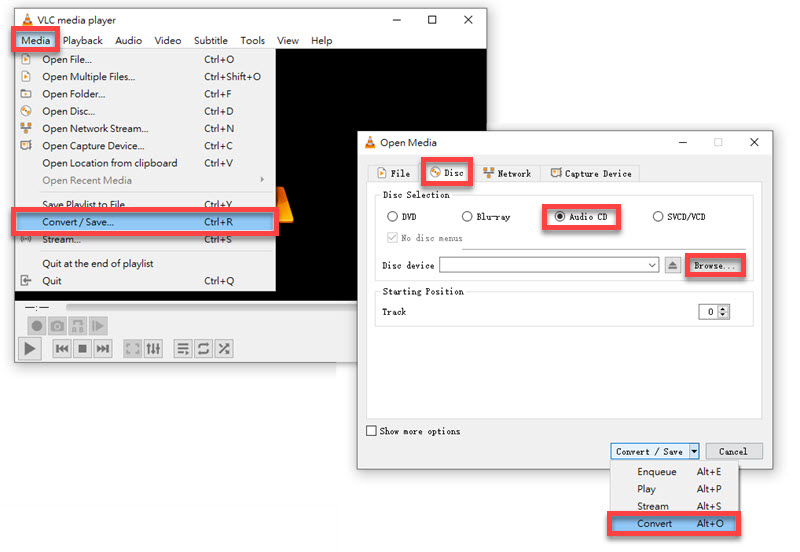The height and width of the screenshot is (552, 800).
Task: Choose the SVCD/VCD radio button
Action: 657,216
